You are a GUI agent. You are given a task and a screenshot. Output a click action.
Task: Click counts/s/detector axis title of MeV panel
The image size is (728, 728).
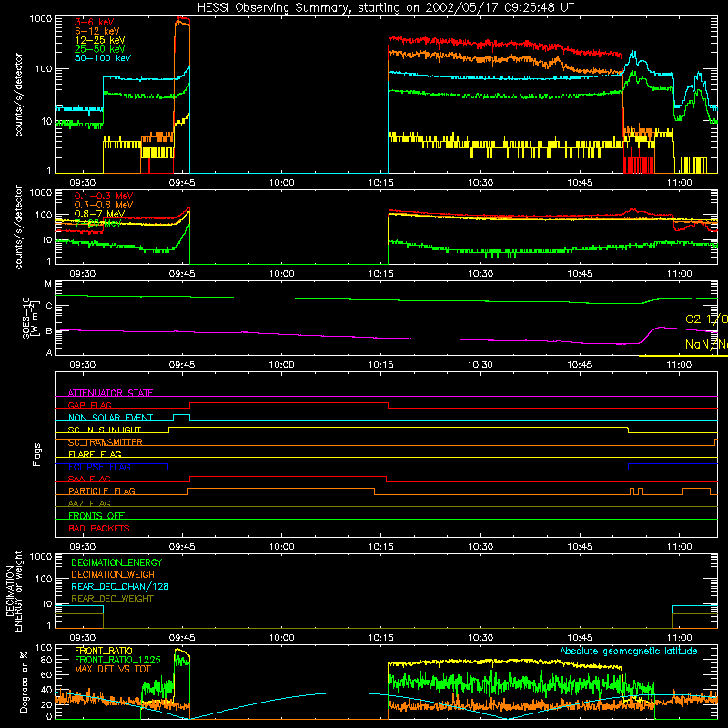point(18,227)
